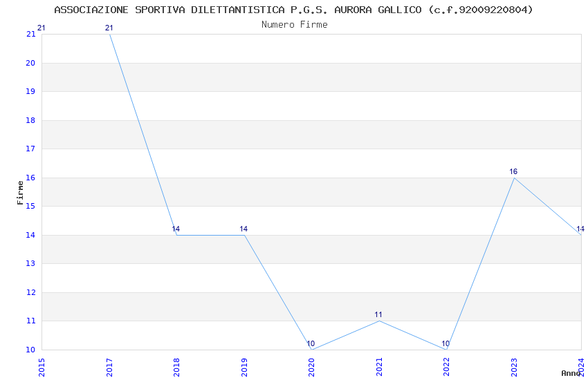Click x-axis year label 2015
588x380 pixels.
point(42,368)
